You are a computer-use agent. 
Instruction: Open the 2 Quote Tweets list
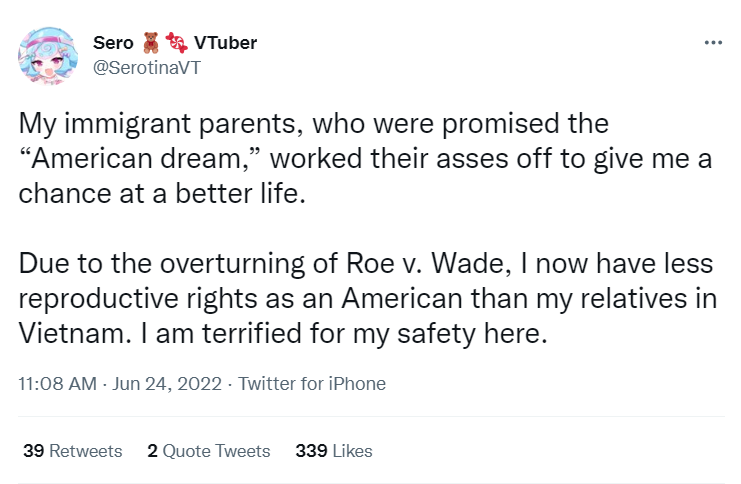pyautogui.click(x=208, y=451)
